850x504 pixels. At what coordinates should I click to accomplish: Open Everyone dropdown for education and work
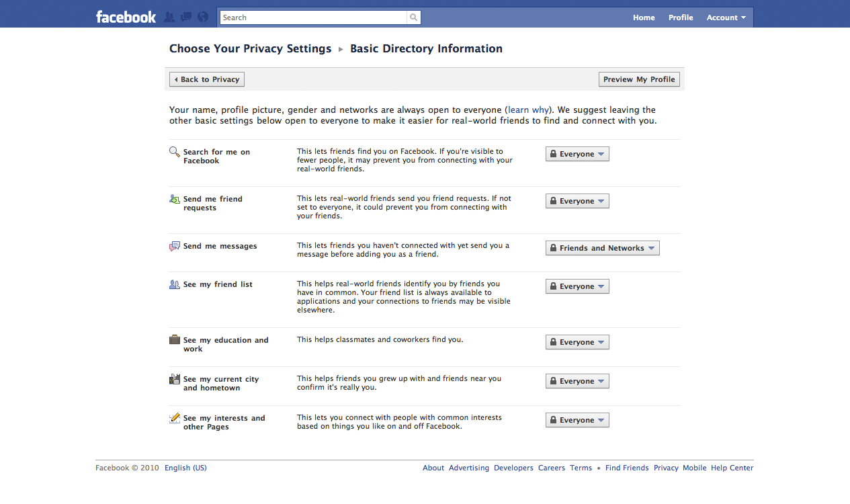(577, 342)
